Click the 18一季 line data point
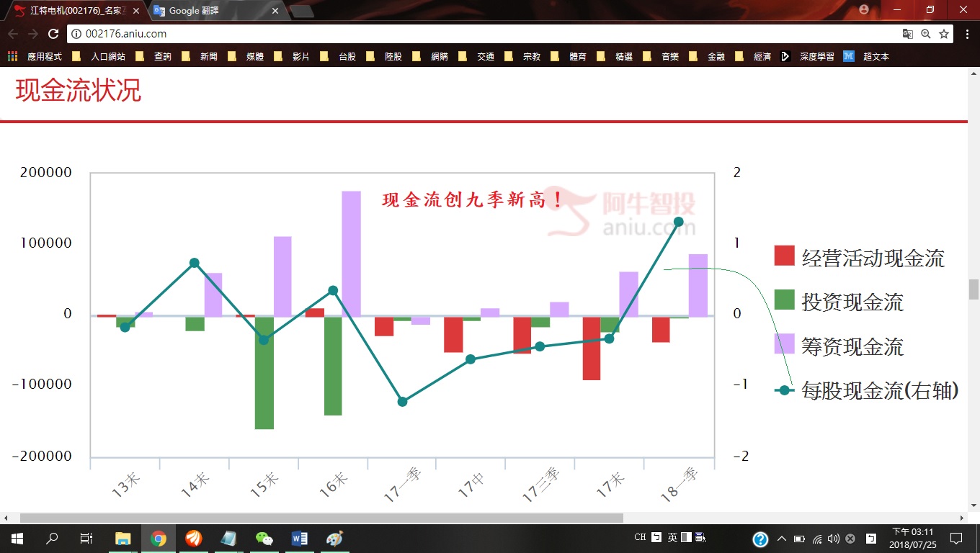Viewport: 980px width, 553px height. pyautogui.click(x=678, y=222)
